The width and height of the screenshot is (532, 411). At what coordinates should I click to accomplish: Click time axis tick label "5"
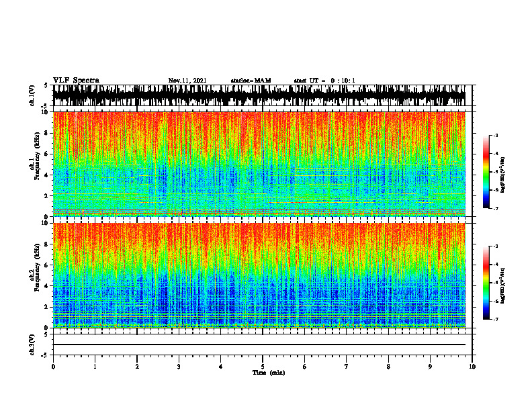[x=263, y=367]
